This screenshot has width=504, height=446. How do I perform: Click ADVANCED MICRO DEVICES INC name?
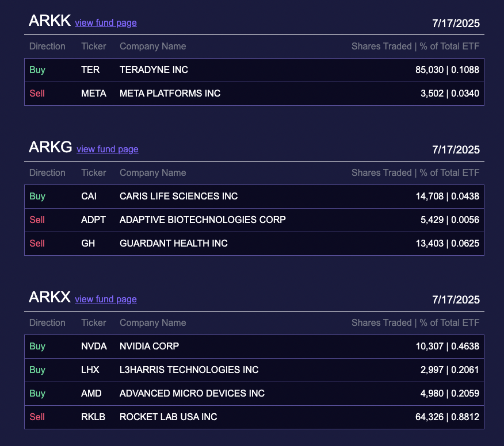pos(192,393)
